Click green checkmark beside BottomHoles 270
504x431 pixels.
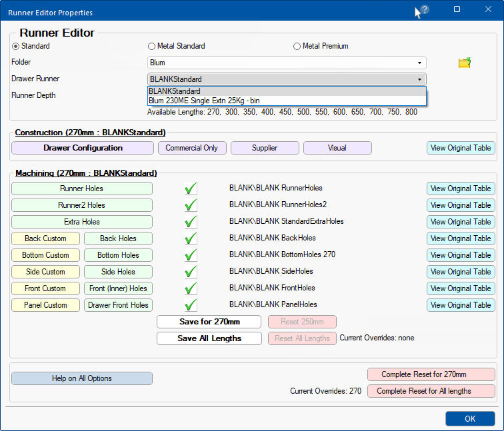[191, 255]
